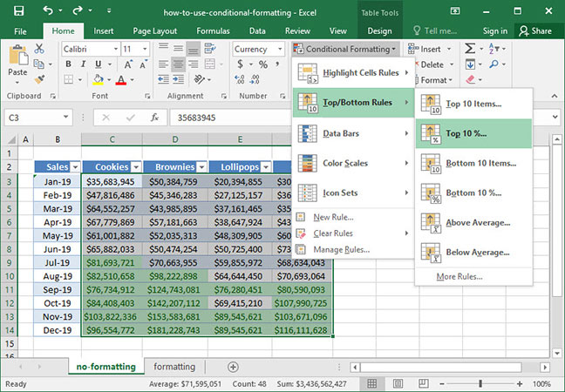This screenshot has height=392, width=565.
Task: Click the Fill down-arrow icon
Action: pyautogui.click(x=470, y=64)
